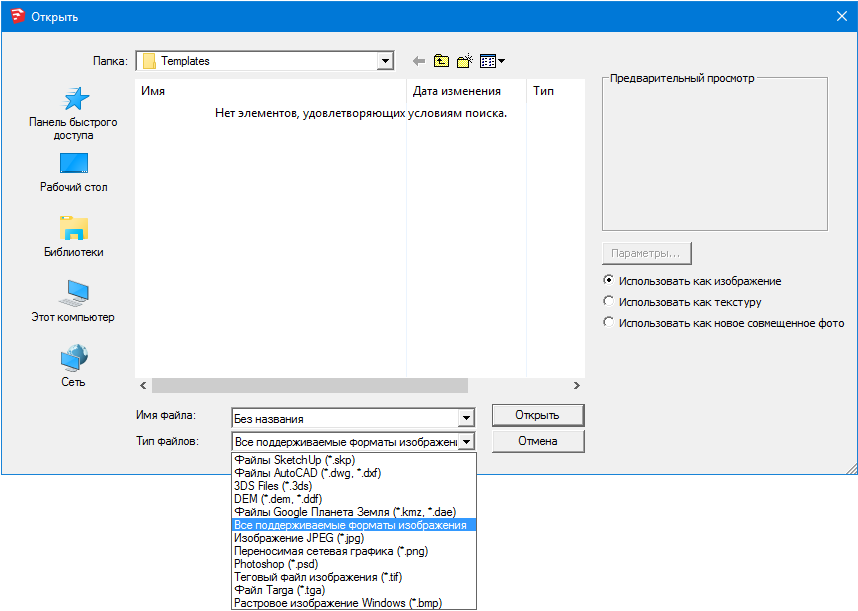Click the Cancel button
The image size is (858, 611).
537,441
